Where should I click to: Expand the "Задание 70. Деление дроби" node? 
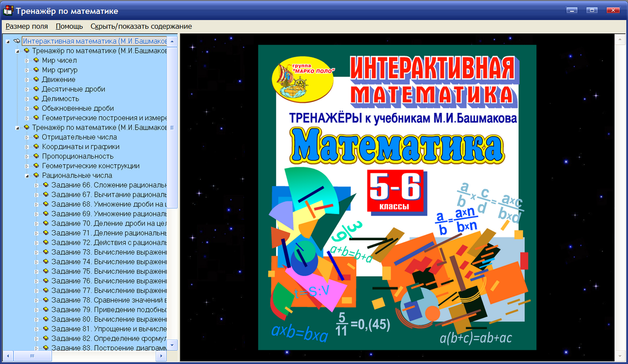[x=37, y=223]
